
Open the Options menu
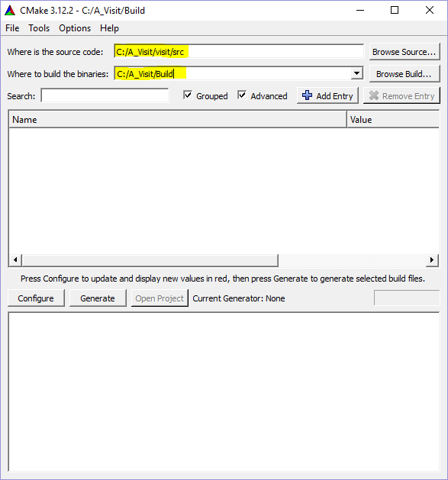tap(75, 28)
